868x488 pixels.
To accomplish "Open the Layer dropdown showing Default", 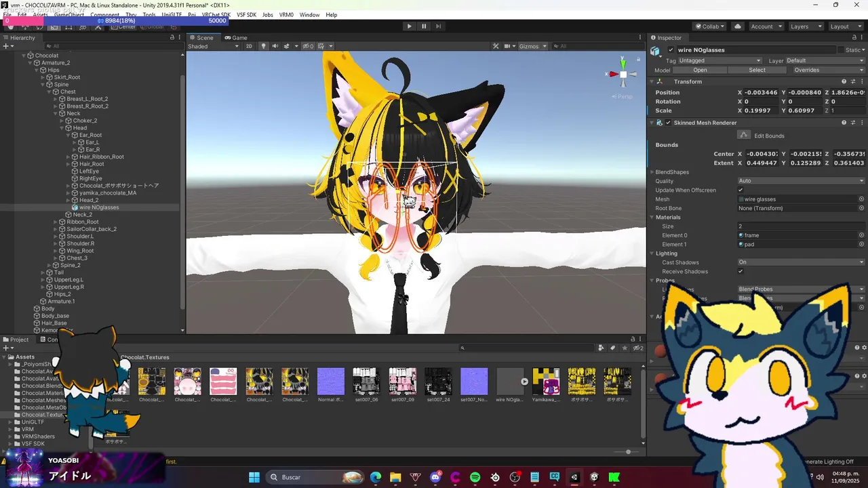I will (825, 60).
